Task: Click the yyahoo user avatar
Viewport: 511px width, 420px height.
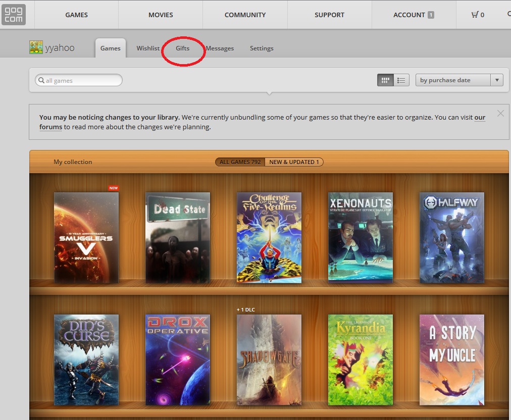Action: tap(36, 47)
